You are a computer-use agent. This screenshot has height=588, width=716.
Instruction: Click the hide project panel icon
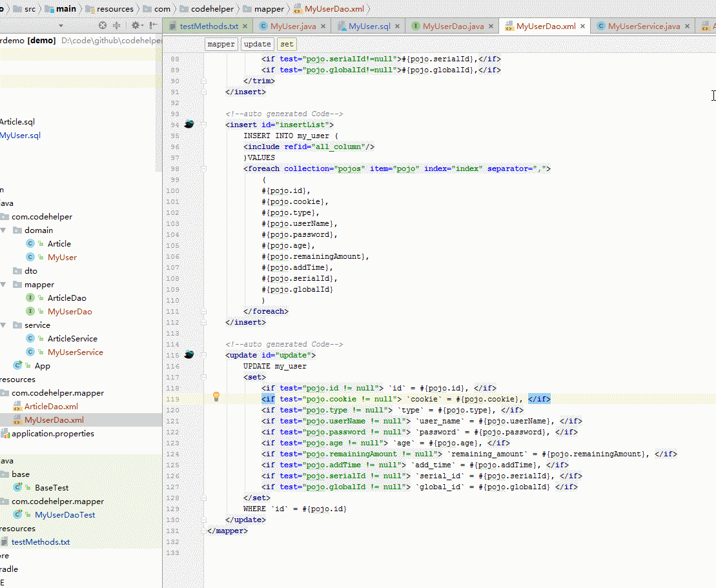154,26
